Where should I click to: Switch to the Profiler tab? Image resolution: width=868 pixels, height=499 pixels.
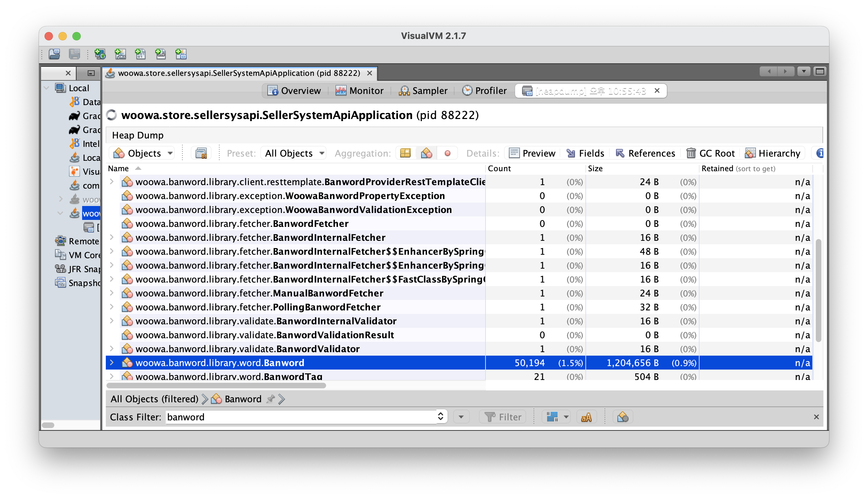tap(484, 91)
